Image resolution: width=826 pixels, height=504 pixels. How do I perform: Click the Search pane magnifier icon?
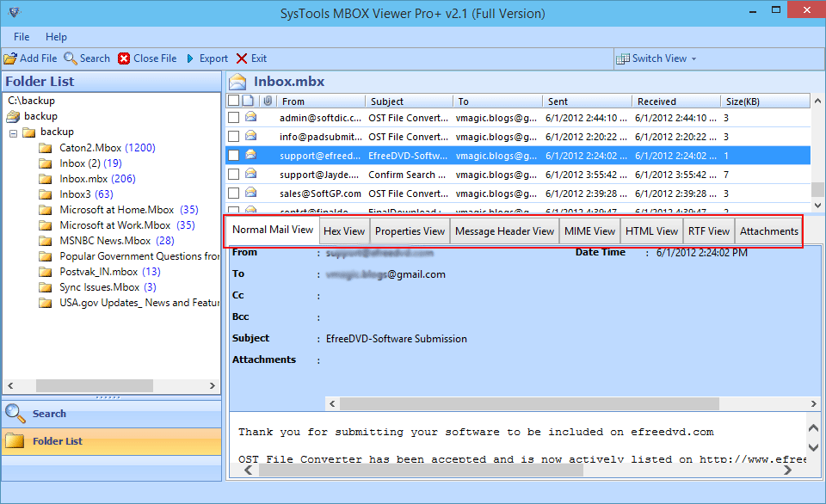[15, 414]
